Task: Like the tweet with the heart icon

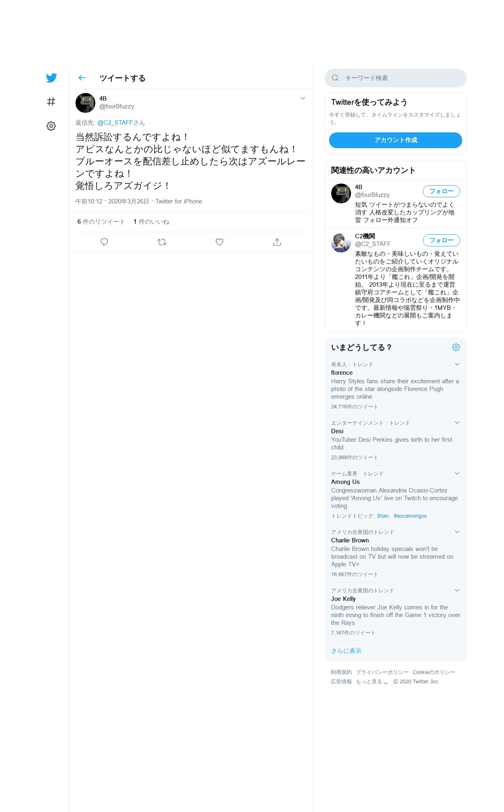Action: (x=220, y=242)
